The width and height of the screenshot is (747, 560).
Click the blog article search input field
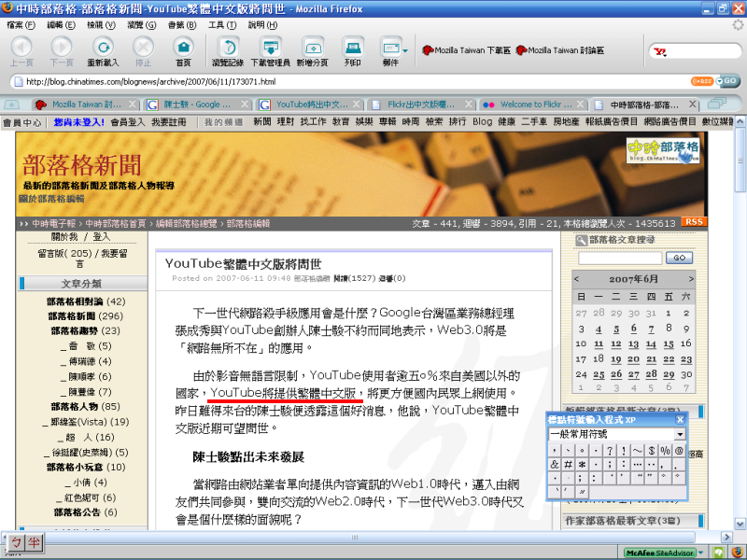click(x=620, y=258)
